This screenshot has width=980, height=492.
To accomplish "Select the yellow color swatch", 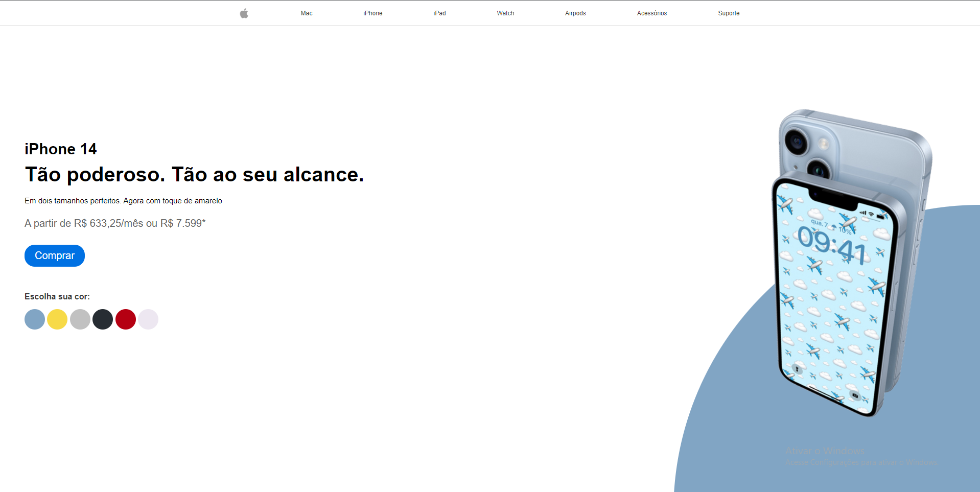I will pos(57,319).
